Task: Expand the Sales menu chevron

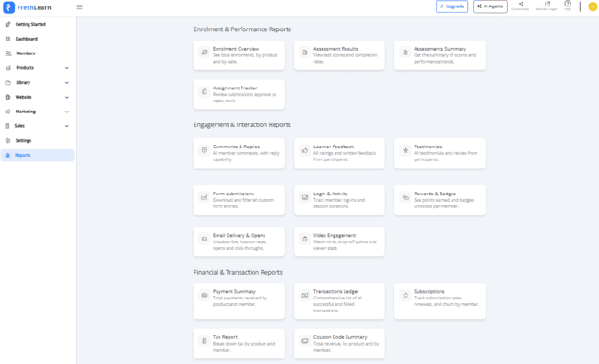Action: click(x=67, y=126)
